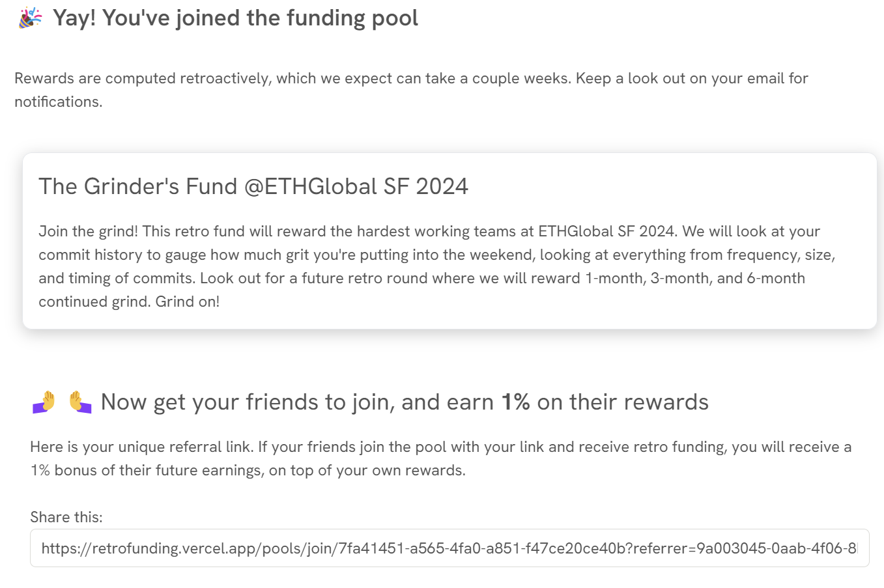
Task: Click the bold 1% in the friends heading
Action: pyautogui.click(x=515, y=402)
